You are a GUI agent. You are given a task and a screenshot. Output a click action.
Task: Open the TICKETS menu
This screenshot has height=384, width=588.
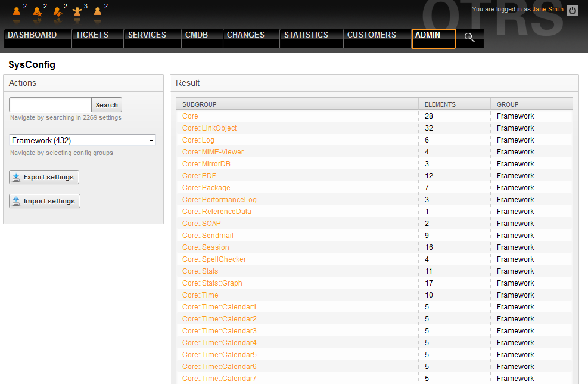(x=91, y=35)
